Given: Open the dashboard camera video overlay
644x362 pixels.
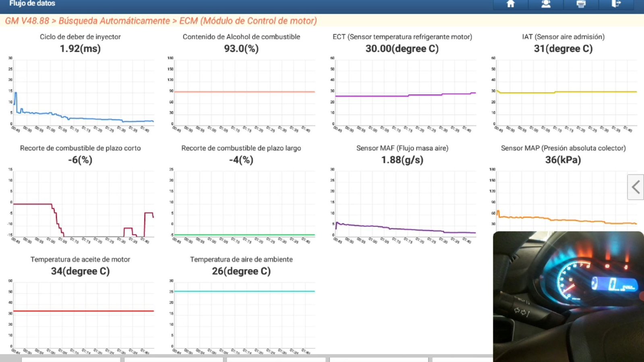Looking at the screenshot, I should click(568, 296).
